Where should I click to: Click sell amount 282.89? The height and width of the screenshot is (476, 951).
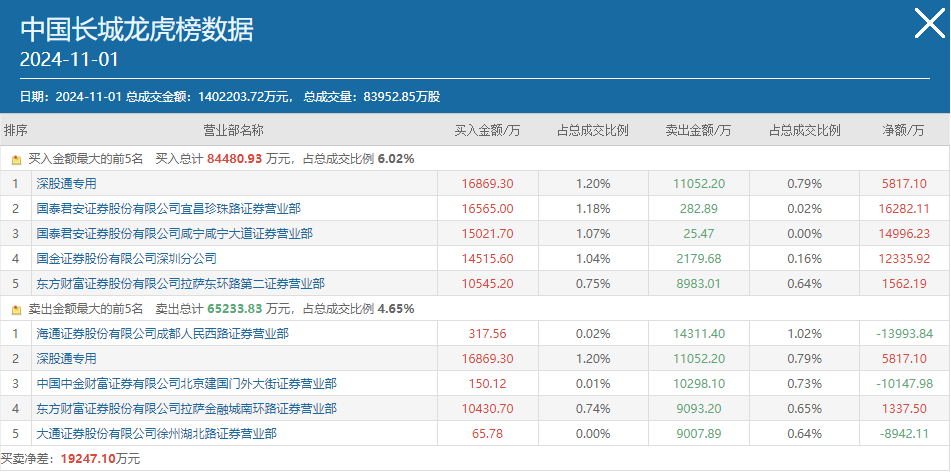(x=699, y=209)
